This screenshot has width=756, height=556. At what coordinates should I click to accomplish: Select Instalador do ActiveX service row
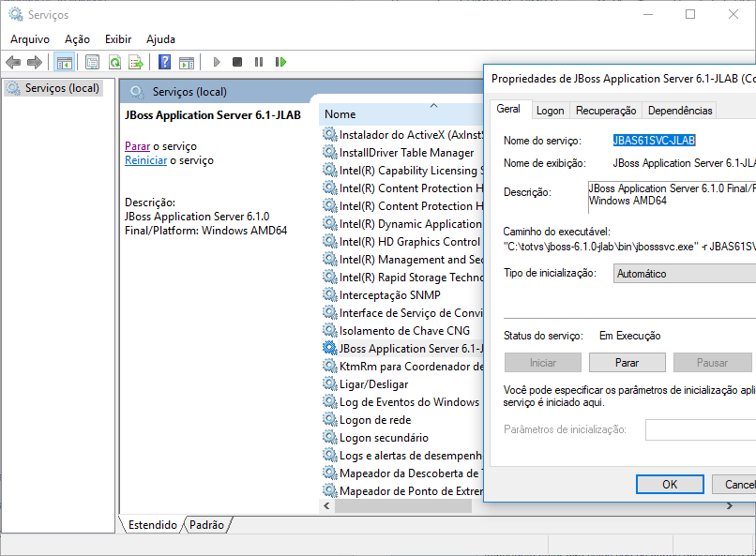(x=402, y=135)
